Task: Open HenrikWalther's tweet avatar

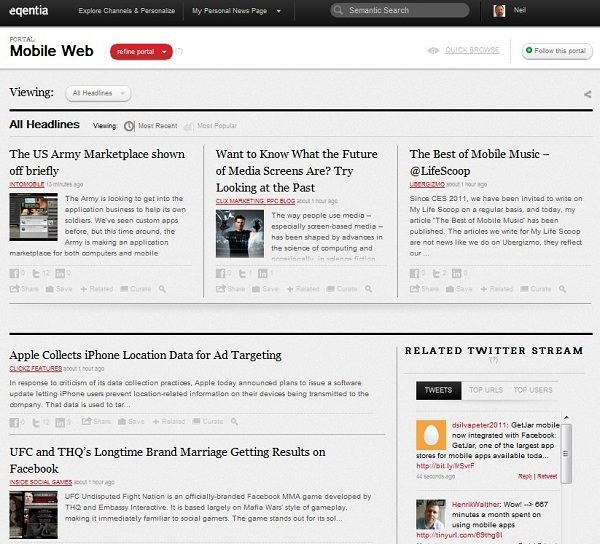Action: point(431,514)
